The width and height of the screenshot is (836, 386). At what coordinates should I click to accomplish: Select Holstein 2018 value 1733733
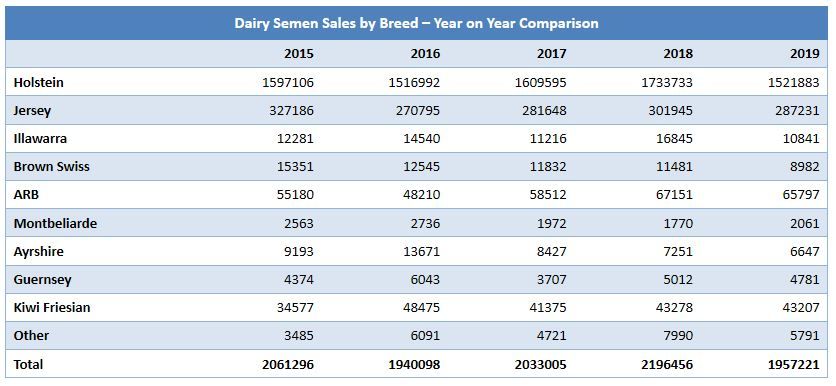tap(668, 82)
